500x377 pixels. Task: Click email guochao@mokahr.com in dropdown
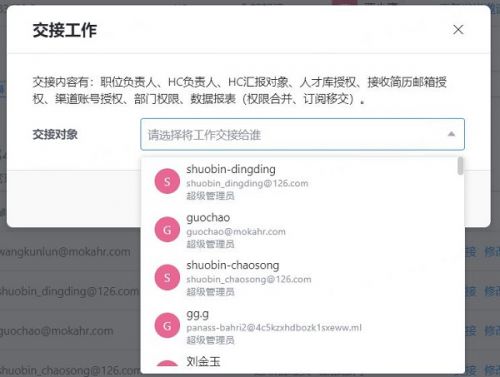coord(236,232)
